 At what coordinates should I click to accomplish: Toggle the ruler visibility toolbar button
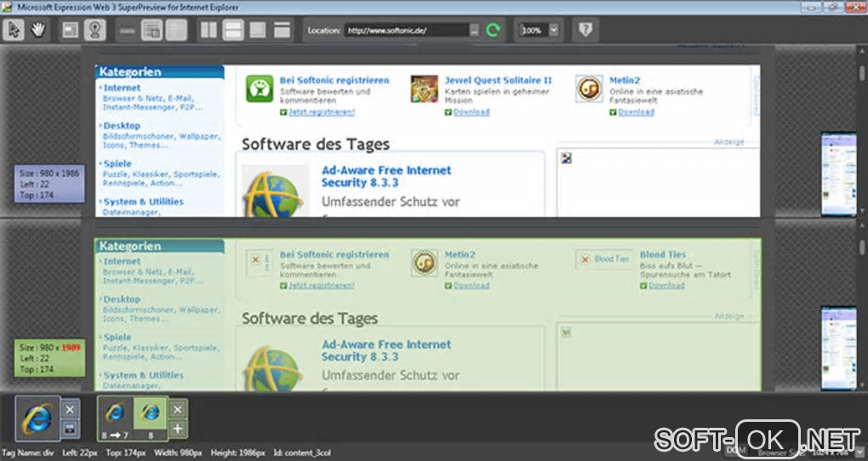(x=128, y=30)
